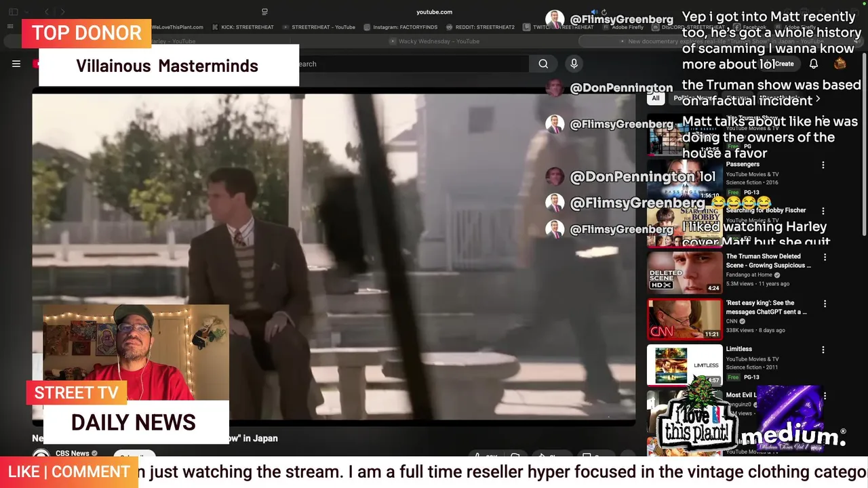This screenshot has width=868, height=488.
Task: Open options menu for Most Evil video
Action: tap(825, 395)
